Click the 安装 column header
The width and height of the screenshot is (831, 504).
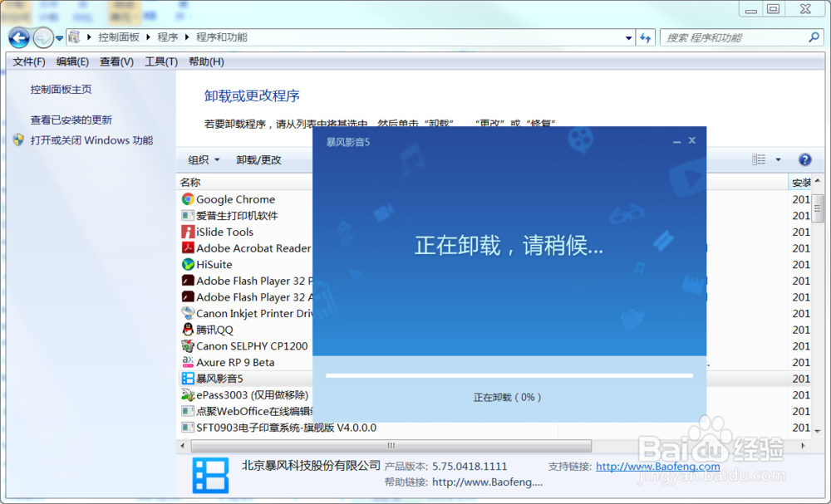(800, 183)
